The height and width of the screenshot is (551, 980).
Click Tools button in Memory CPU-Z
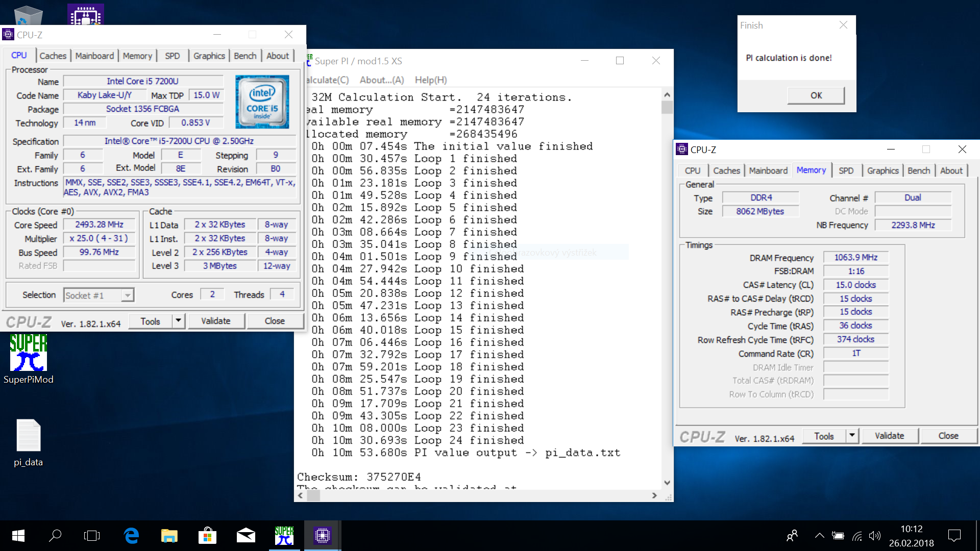(824, 436)
